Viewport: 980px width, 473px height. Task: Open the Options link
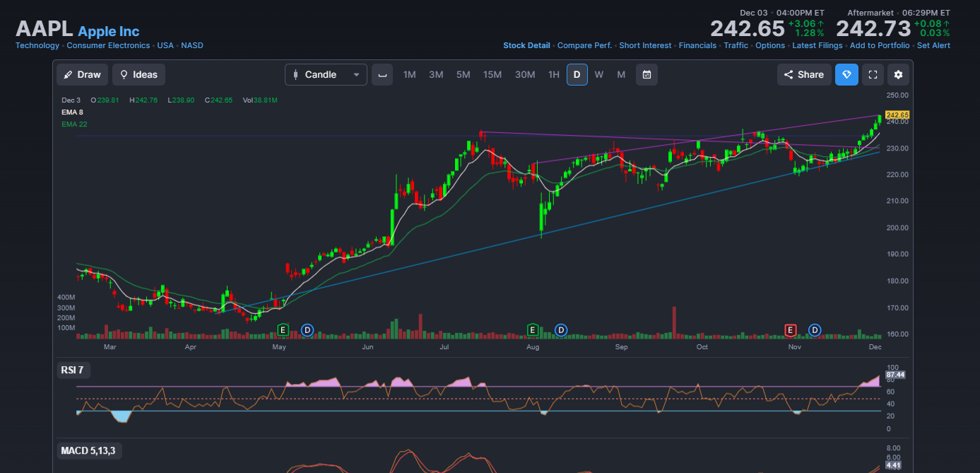point(770,45)
